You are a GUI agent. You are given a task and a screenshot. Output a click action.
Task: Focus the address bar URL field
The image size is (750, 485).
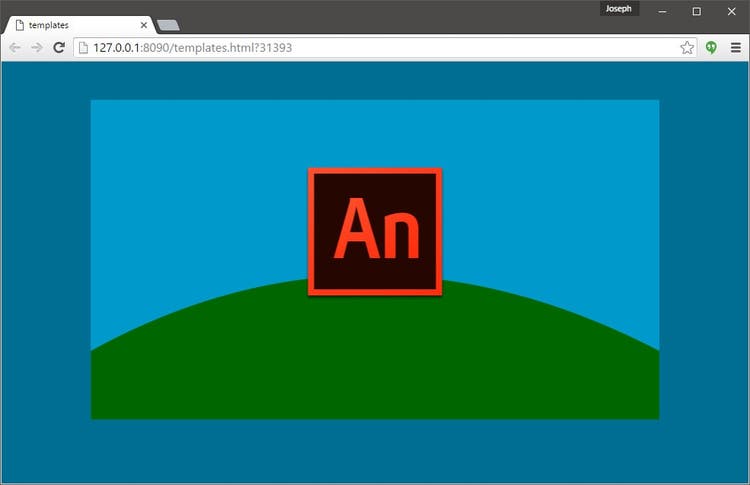[x=380, y=47]
